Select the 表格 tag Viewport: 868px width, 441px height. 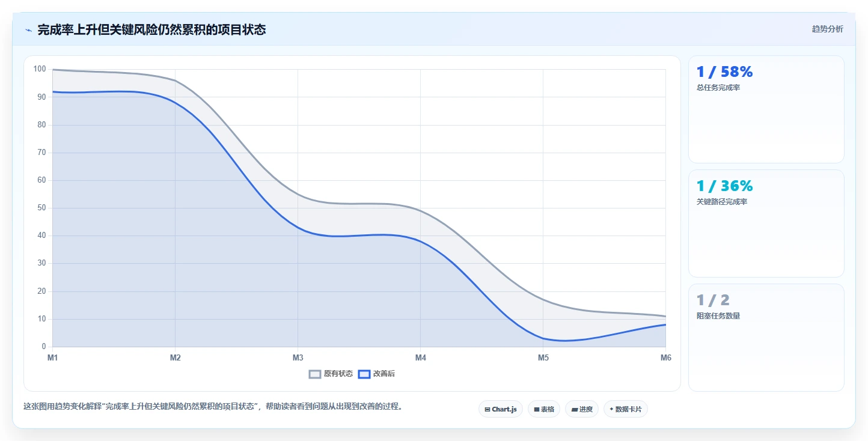tap(544, 409)
